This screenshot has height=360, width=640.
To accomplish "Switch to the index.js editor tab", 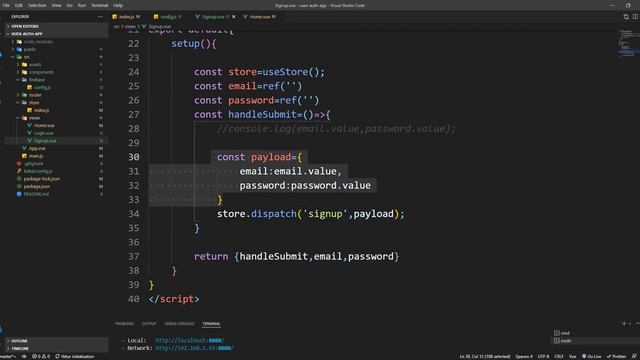I will click(126, 17).
